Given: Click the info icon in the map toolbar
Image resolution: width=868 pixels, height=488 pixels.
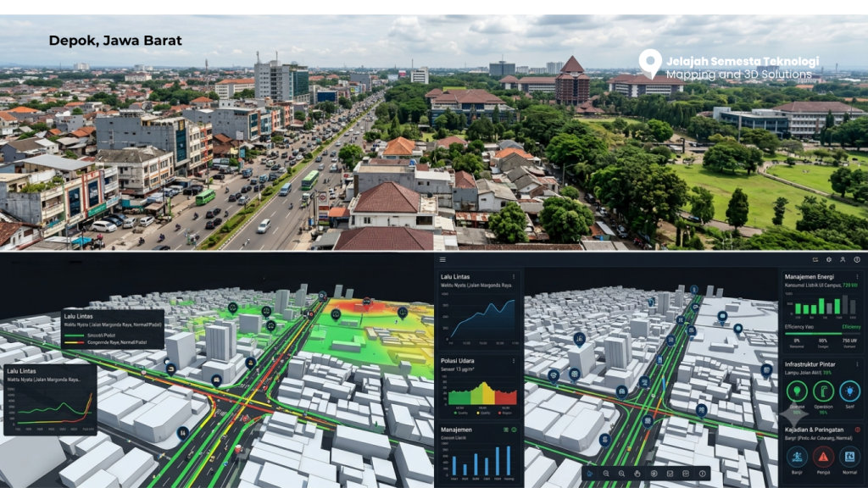Looking at the screenshot, I should (703, 474).
